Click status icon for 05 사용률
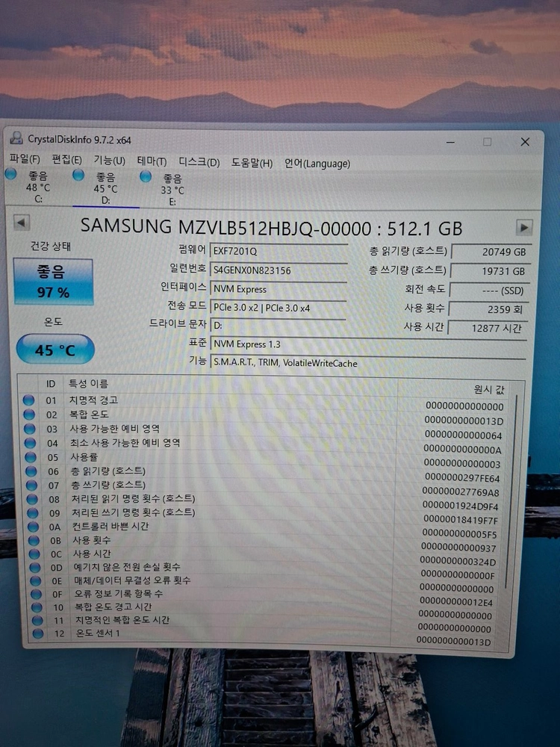Screen dimensions: 560x747 pyautogui.click(x=31, y=457)
